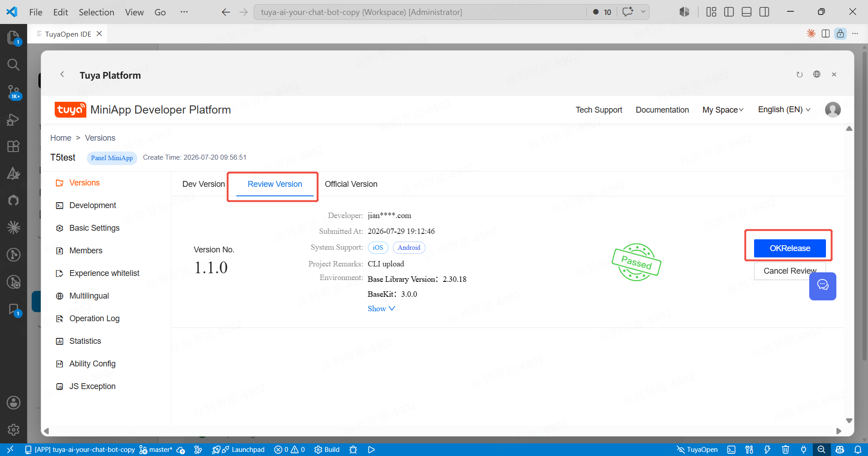Open the Search view in activity bar

(14, 65)
